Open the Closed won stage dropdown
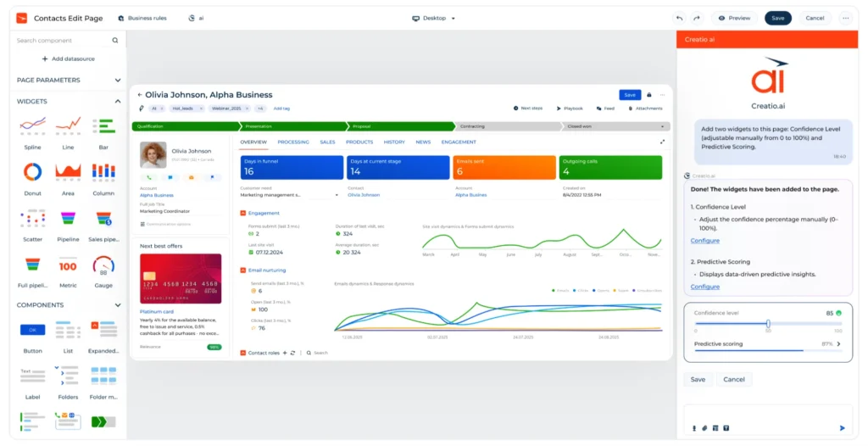 click(662, 126)
